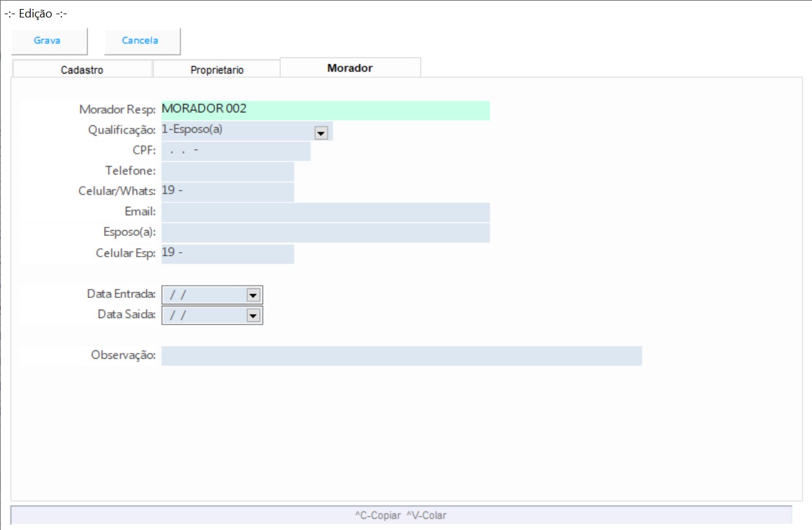Select the Celular/Whats number field
The image size is (812, 530).
click(227, 192)
